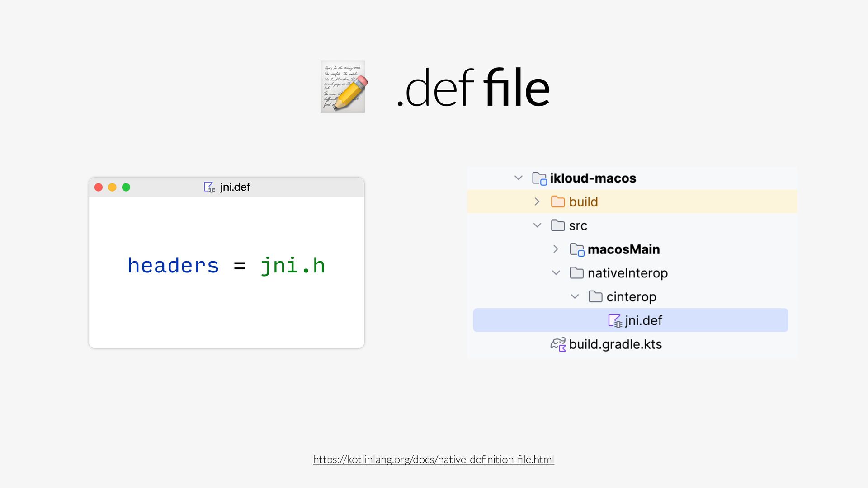868x488 pixels.
Task: Click the src folder icon
Action: coord(558,225)
